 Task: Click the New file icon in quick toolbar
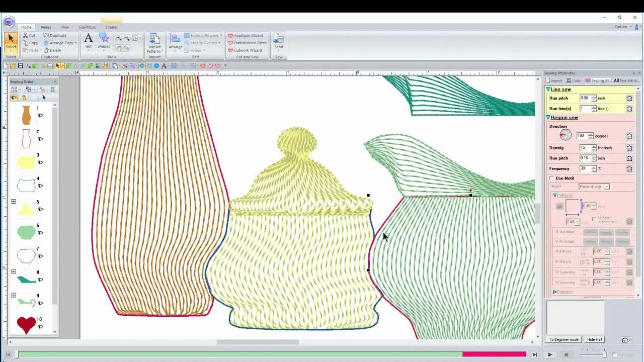(6, 66)
